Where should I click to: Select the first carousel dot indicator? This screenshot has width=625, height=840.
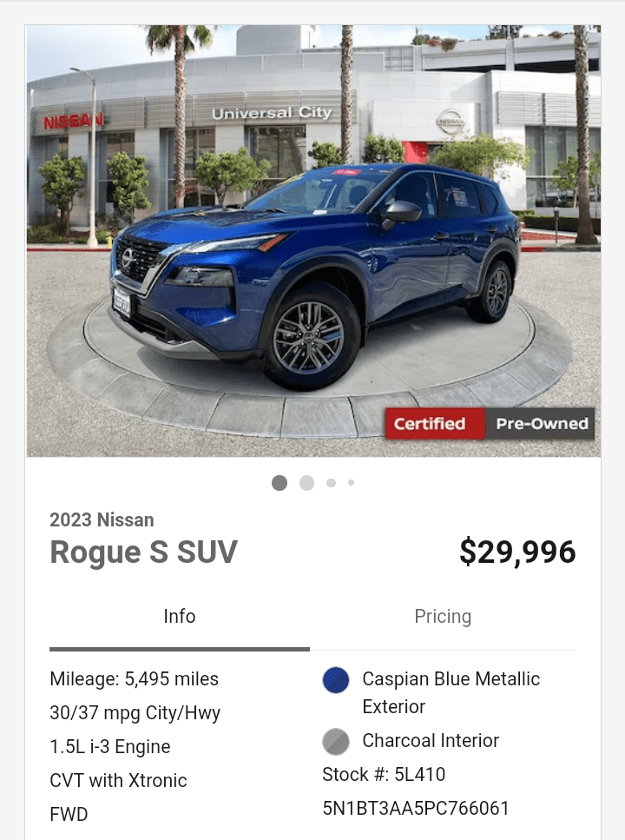(280, 483)
